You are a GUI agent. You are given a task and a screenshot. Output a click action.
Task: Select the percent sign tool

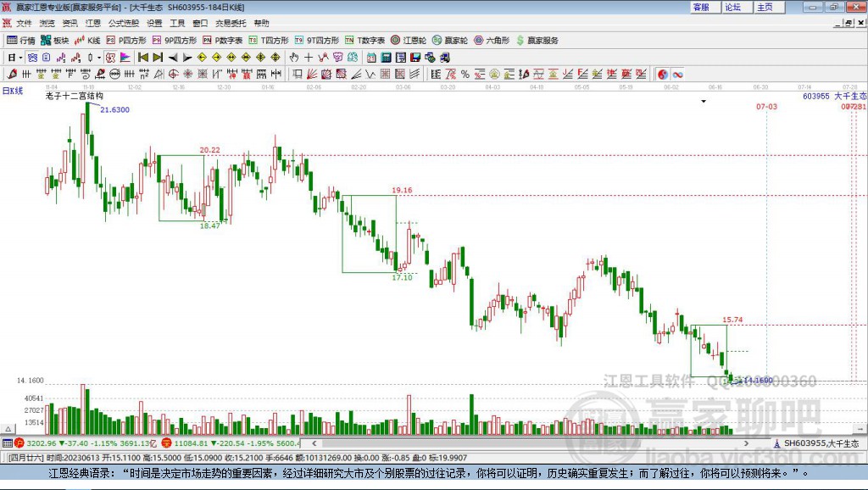click(x=465, y=75)
